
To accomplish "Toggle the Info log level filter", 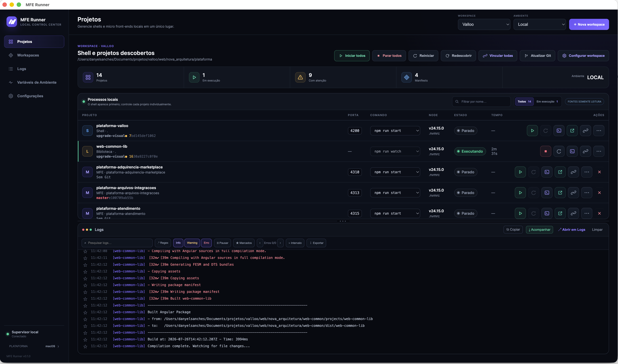I will point(178,243).
